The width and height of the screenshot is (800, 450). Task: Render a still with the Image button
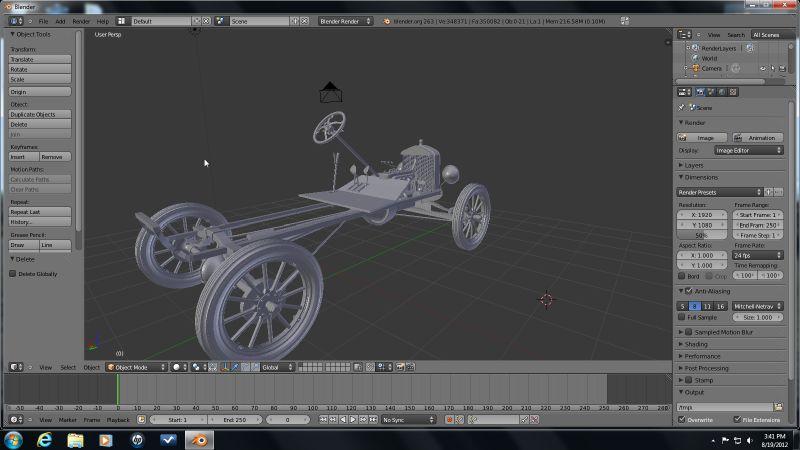click(x=702, y=138)
